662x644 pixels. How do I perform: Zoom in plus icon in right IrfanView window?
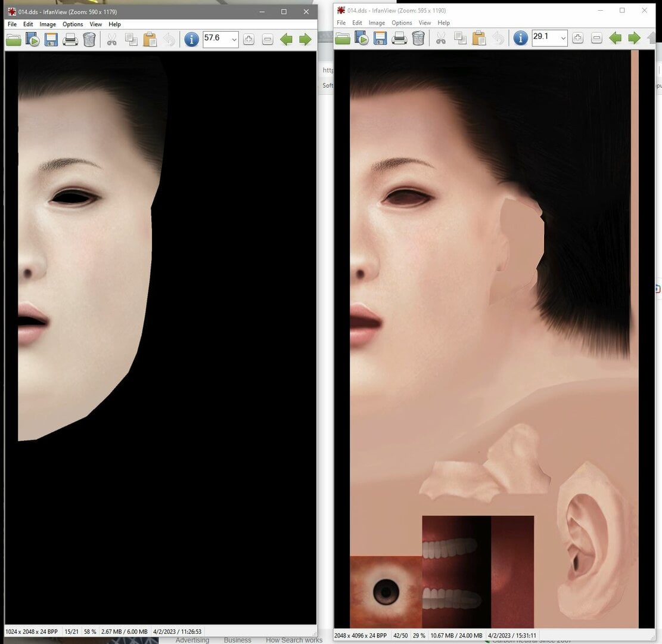tap(577, 38)
